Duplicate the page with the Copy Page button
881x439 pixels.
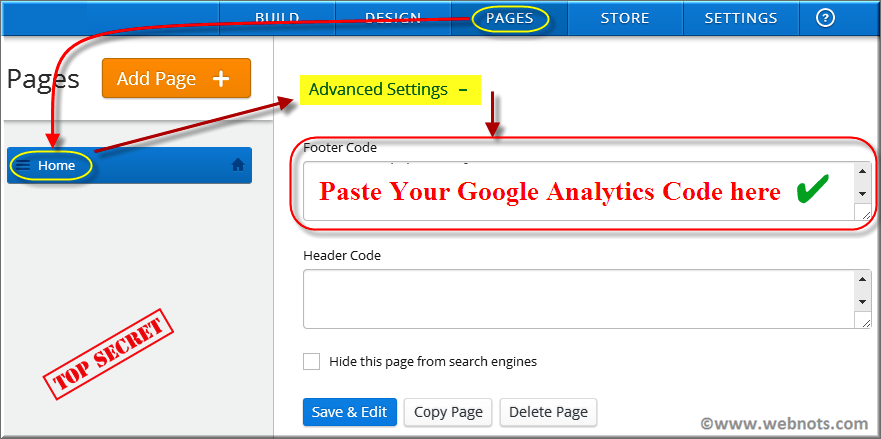tap(448, 411)
